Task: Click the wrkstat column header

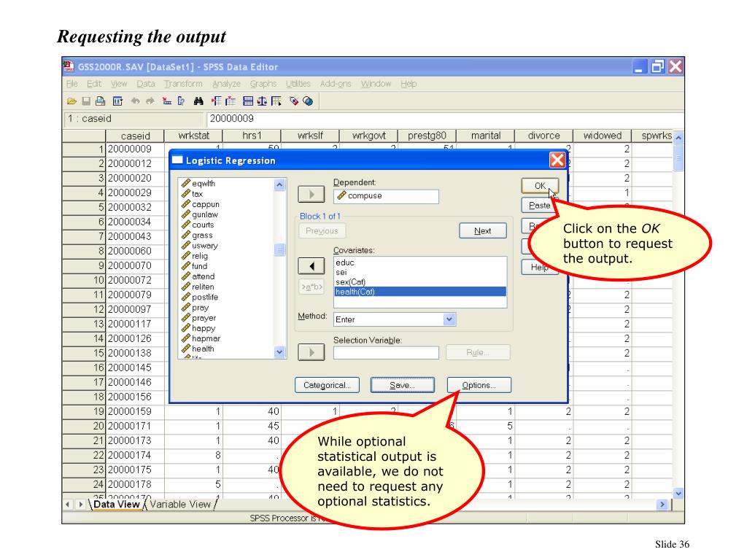Action: coord(193,136)
